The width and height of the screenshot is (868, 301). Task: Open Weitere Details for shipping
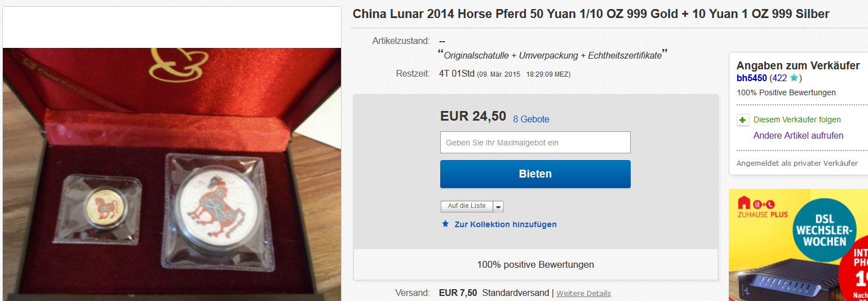click(x=583, y=293)
